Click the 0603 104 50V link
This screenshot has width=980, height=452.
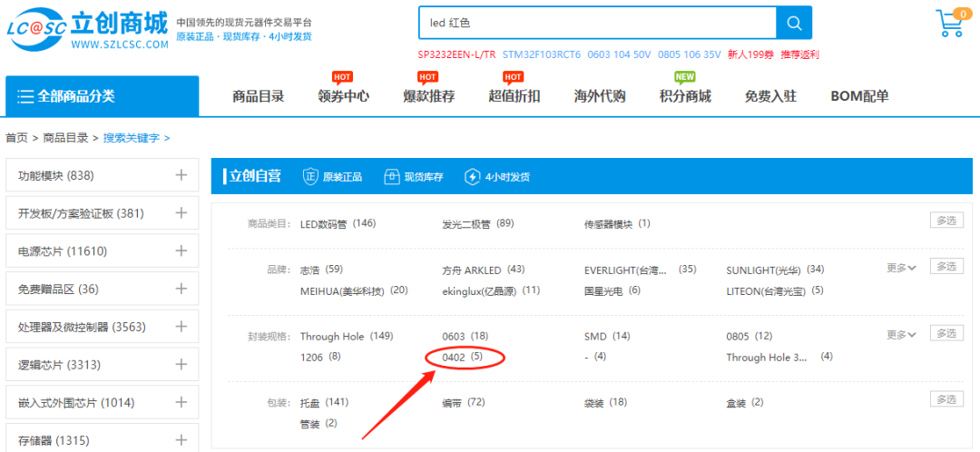click(619, 54)
